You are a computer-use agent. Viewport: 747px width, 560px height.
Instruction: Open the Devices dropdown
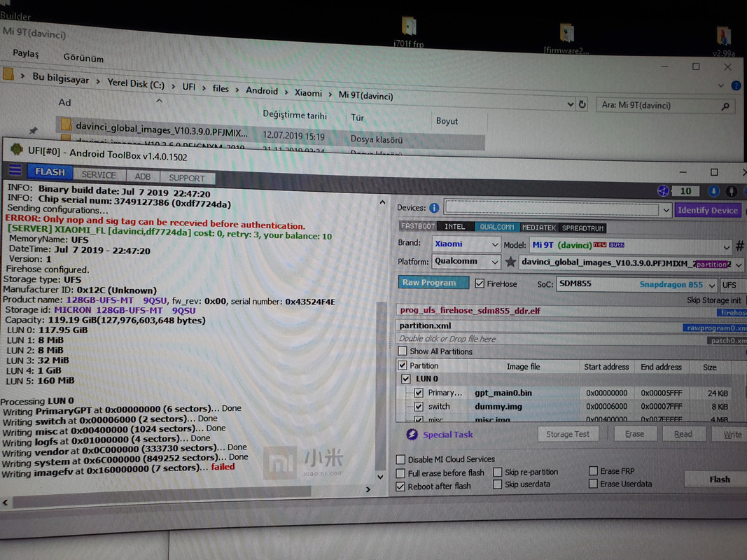[x=666, y=209]
